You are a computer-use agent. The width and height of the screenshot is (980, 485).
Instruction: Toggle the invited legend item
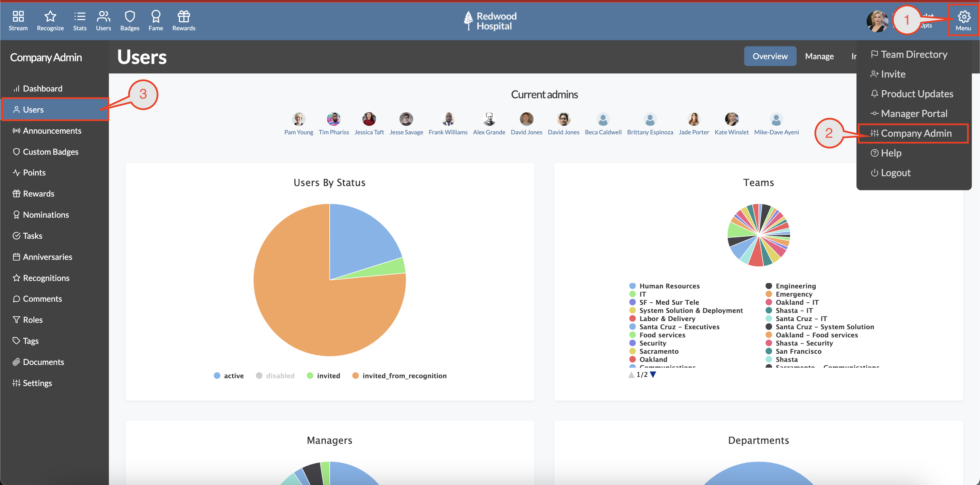[x=323, y=376]
